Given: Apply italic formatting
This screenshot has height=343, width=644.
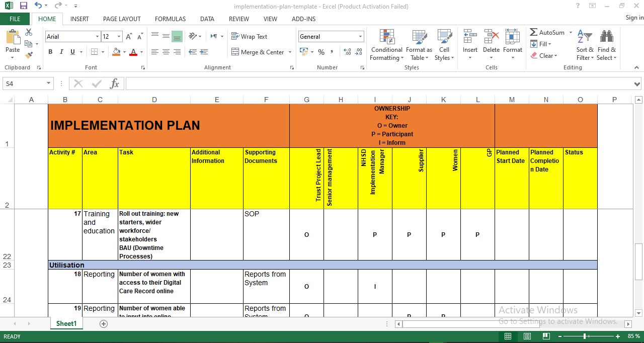Looking at the screenshot, I should (x=60, y=52).
